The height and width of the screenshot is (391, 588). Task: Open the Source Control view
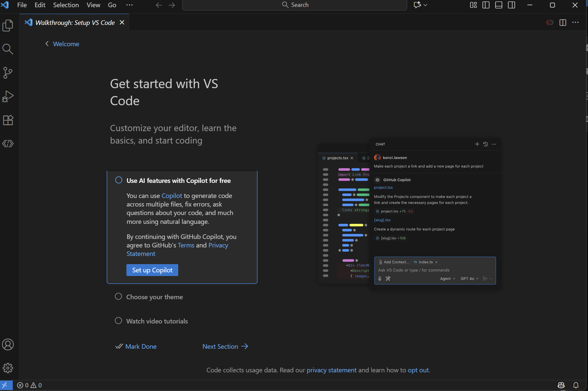(8, 73)
